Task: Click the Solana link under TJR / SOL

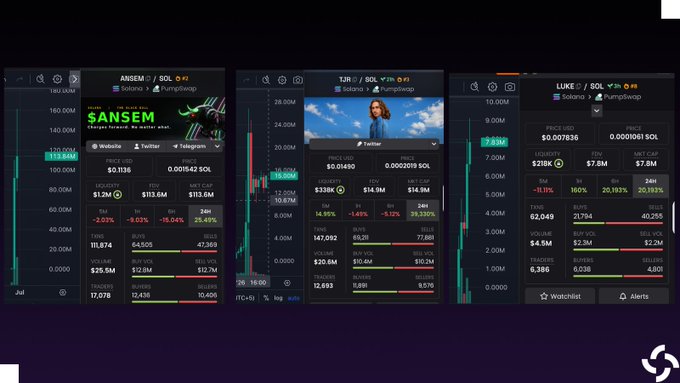Action: pos(349,89)
